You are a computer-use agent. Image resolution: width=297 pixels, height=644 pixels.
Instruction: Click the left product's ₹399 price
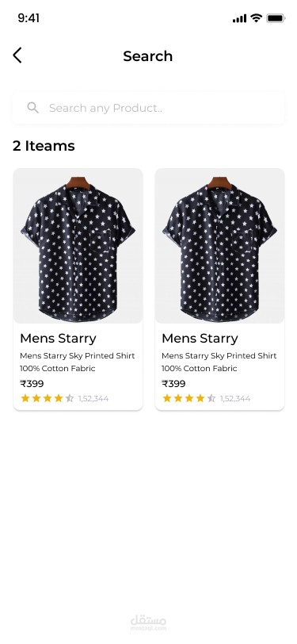click(x=32, y=384)
